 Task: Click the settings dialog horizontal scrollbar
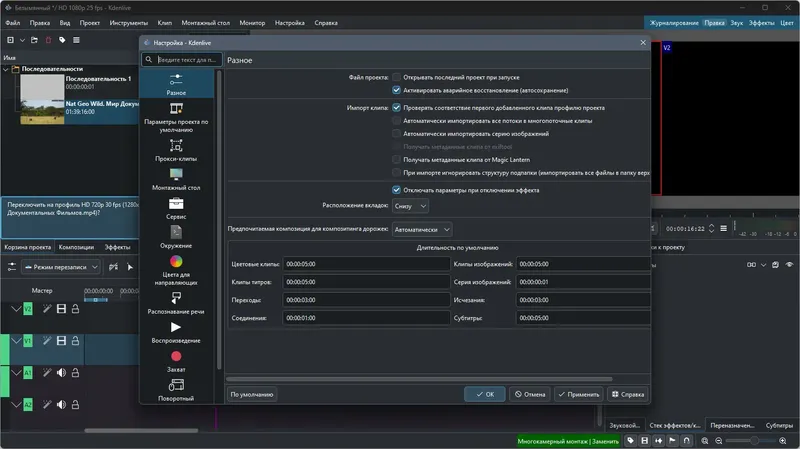tap(419, 379)
